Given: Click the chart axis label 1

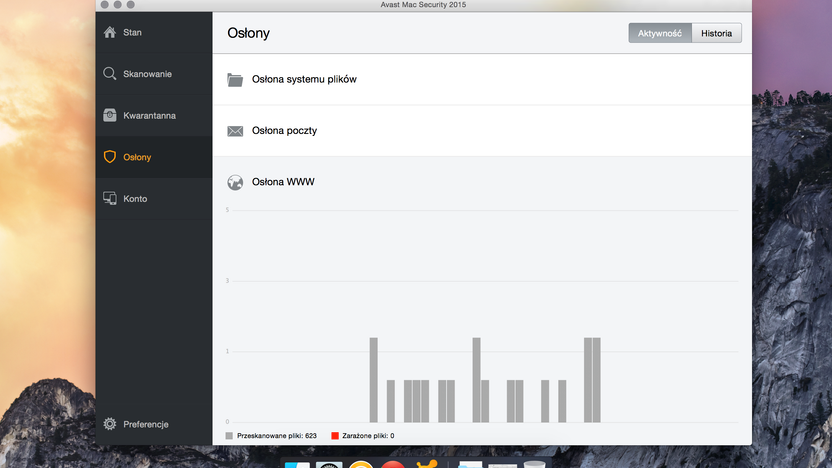Looking at the screenshot, I should (227, 351).
